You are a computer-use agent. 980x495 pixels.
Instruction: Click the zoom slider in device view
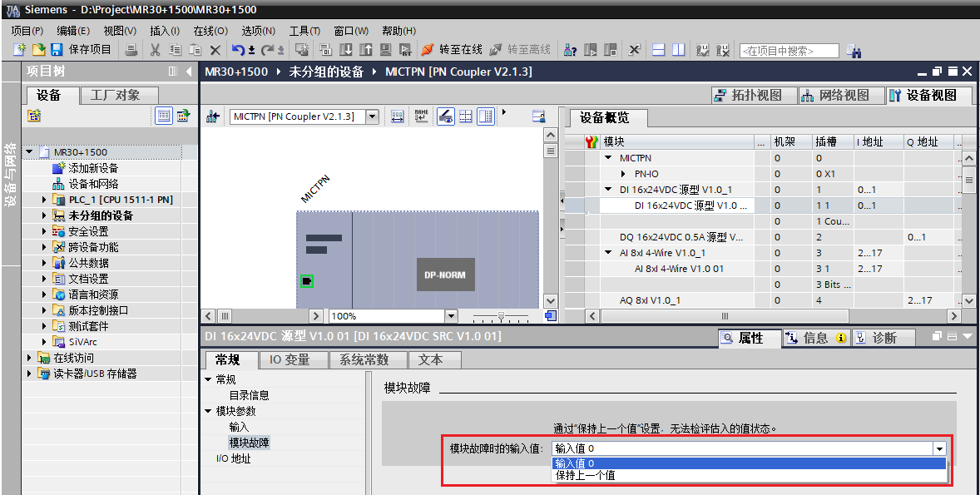[x=500, y=316]
